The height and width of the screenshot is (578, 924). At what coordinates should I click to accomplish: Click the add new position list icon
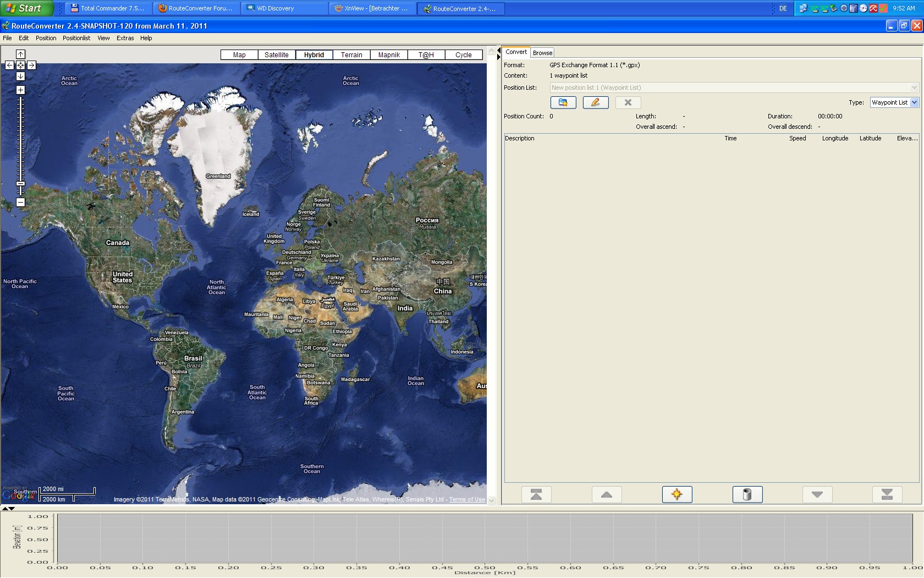pyautogui.click(x=563, y=102)
